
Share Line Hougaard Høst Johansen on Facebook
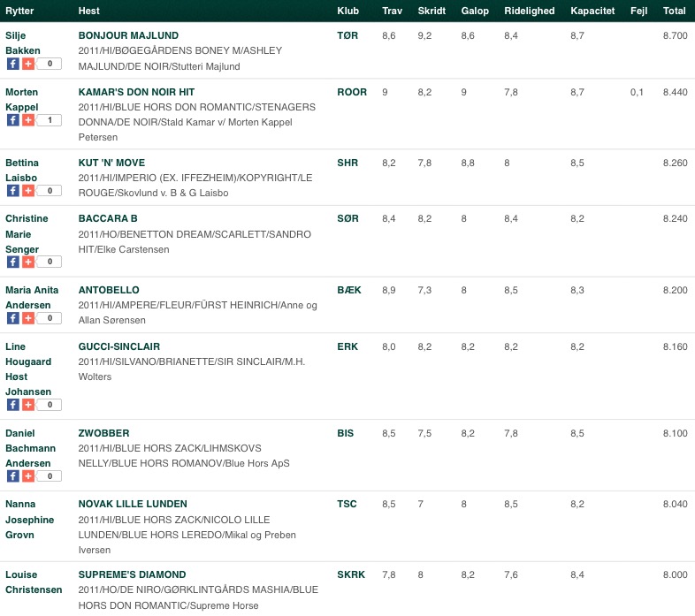coord(13,405)
